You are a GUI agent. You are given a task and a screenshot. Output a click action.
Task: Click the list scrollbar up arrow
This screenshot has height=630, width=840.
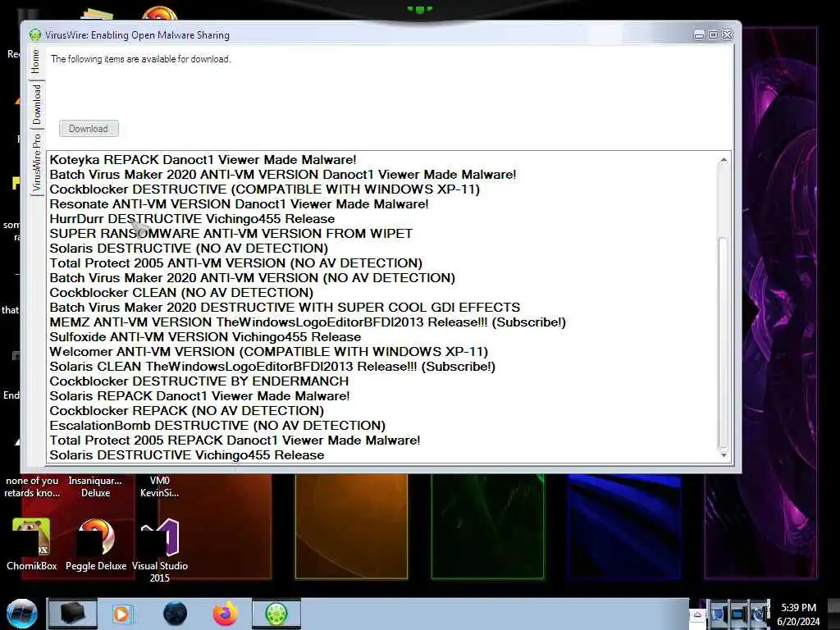[x=724, y=160]
